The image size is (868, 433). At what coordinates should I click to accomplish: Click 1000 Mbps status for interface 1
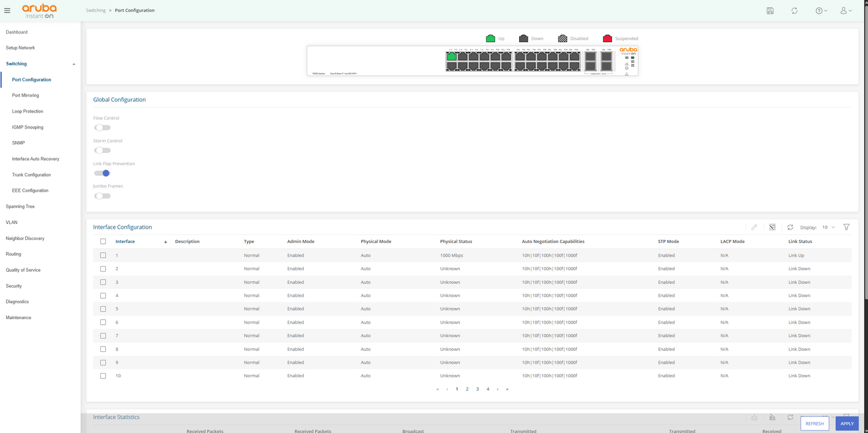(x=452, y=255)
